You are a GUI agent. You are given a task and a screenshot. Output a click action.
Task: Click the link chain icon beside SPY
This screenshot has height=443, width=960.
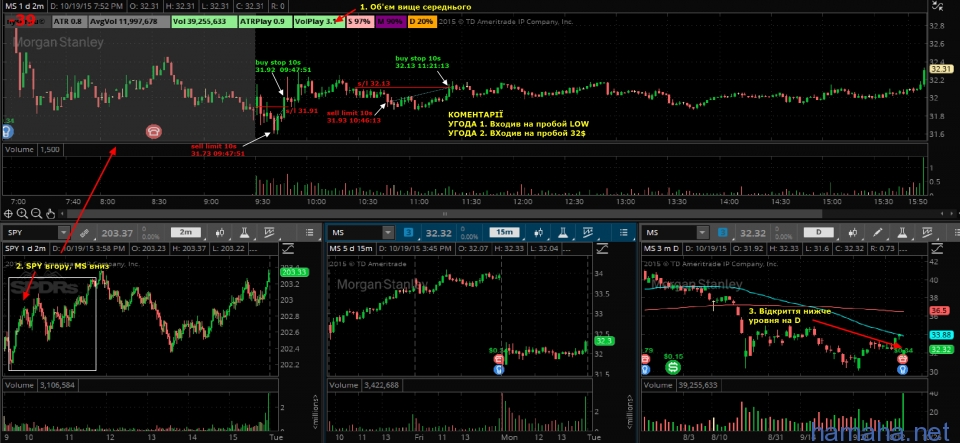[84, 233]
